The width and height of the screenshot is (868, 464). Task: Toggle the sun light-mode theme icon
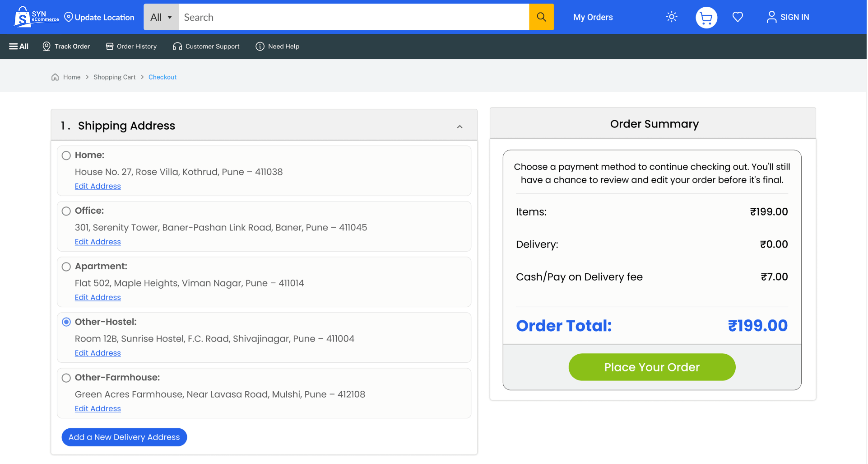(x=671, y=17)
